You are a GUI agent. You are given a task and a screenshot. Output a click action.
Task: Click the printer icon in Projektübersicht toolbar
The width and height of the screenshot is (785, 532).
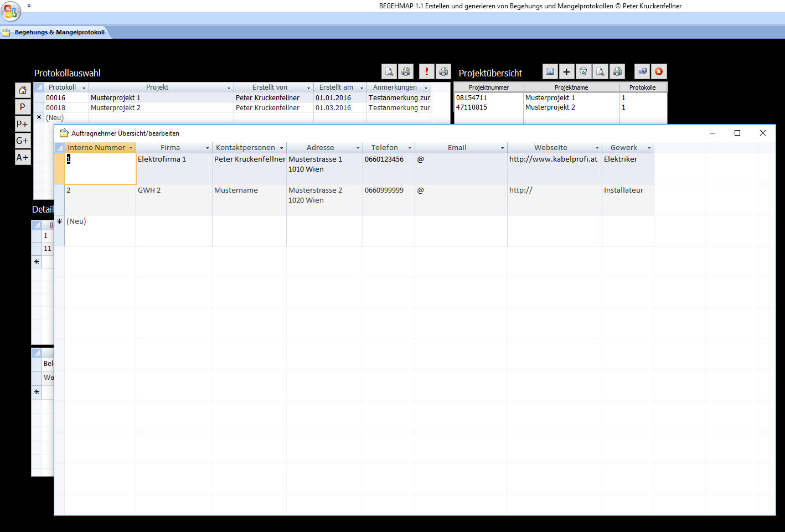point(617,71)
